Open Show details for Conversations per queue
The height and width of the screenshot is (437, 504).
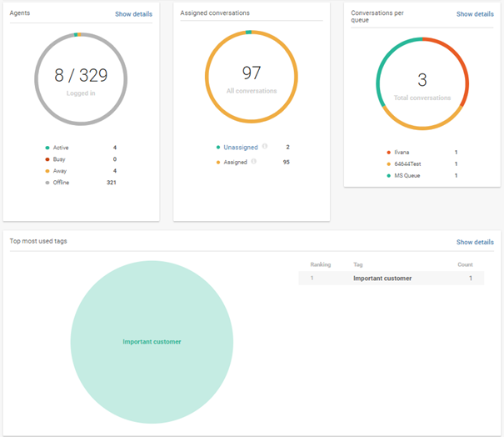click(475, 14)
